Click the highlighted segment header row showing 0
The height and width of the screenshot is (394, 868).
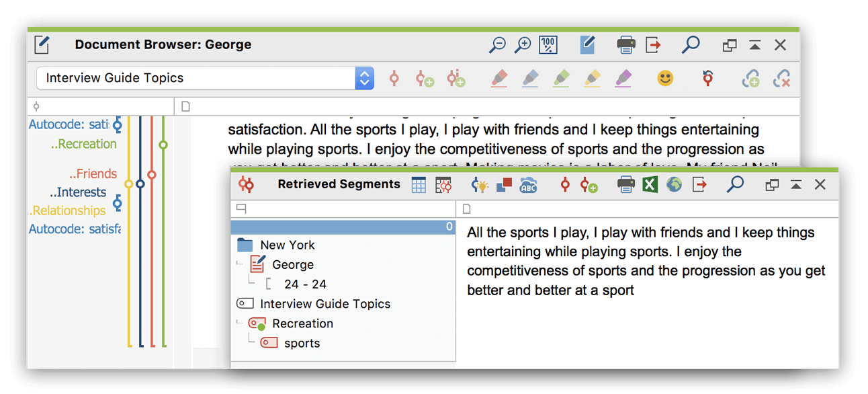point(343,227)
